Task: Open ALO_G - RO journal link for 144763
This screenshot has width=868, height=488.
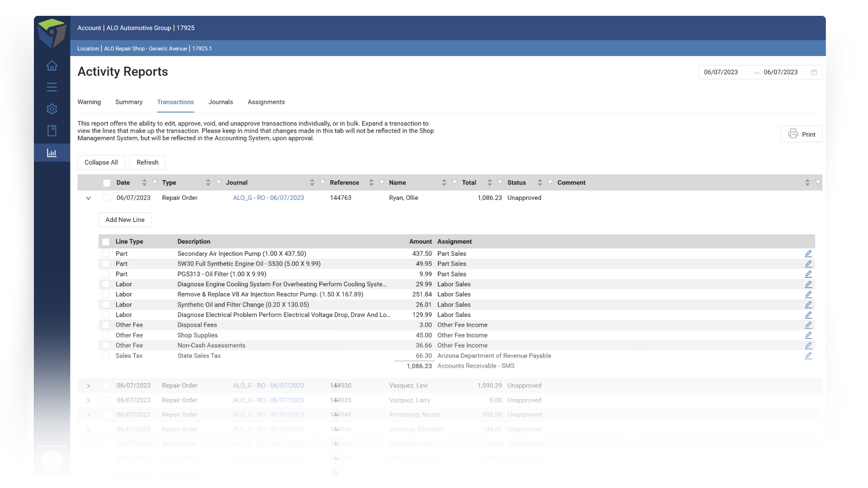Action: [x=268, y=198]
